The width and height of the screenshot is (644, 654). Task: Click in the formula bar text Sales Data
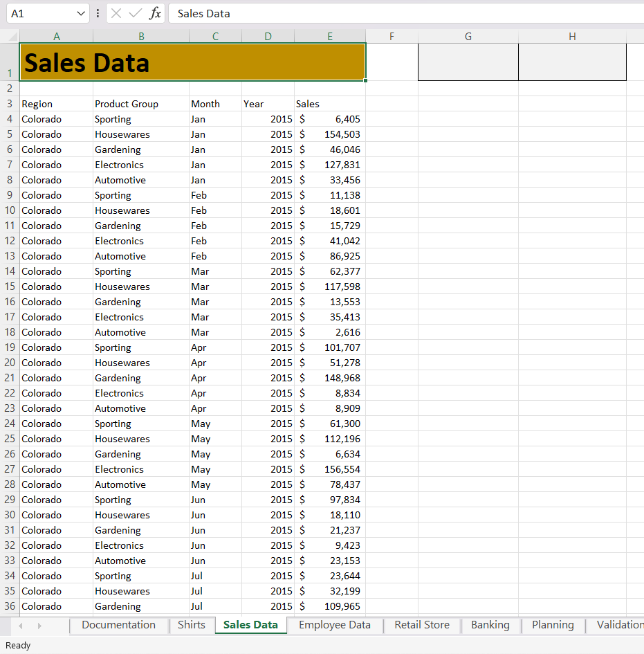203,14
